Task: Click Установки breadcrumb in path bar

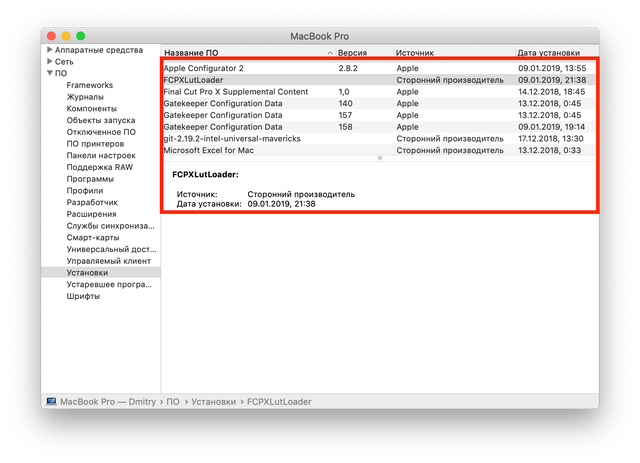Action: (x=213, y=402)
